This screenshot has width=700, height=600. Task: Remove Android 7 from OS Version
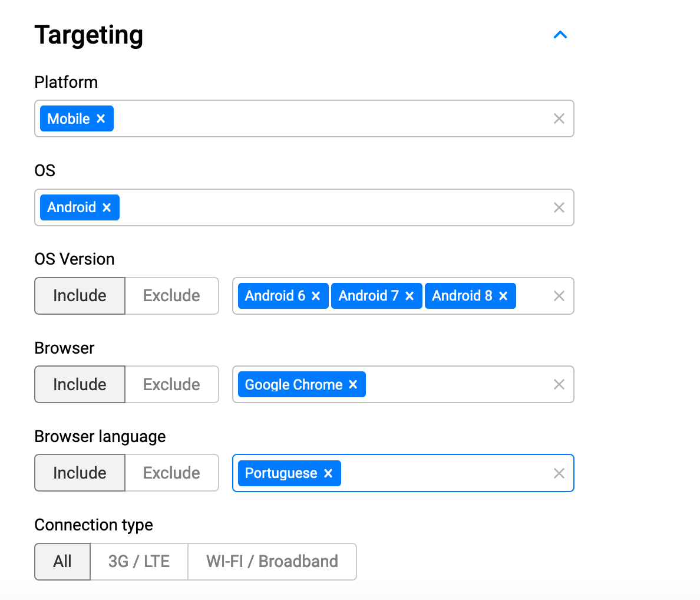[x=410, y=296]
